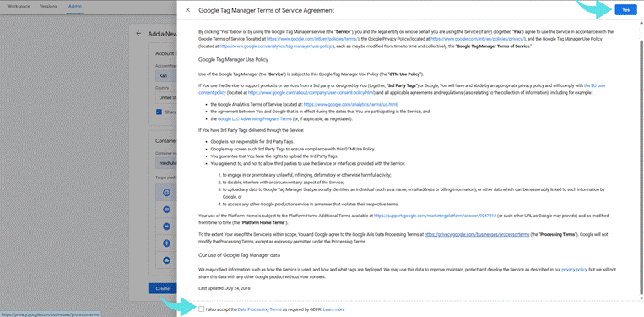
Task: Select the Server target platform icon
Action: [x=167, y=260]
